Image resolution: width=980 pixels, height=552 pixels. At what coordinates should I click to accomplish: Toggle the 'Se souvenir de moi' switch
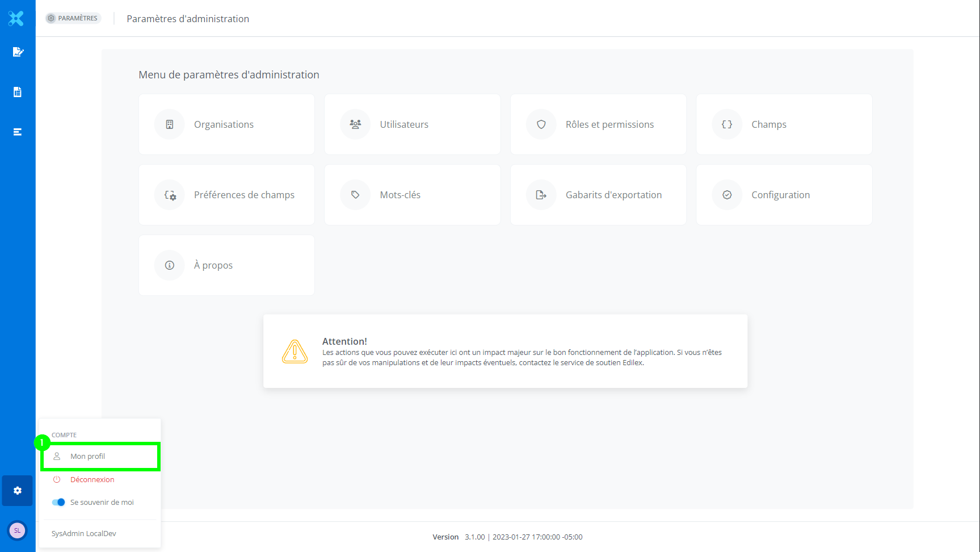[58, 502]
